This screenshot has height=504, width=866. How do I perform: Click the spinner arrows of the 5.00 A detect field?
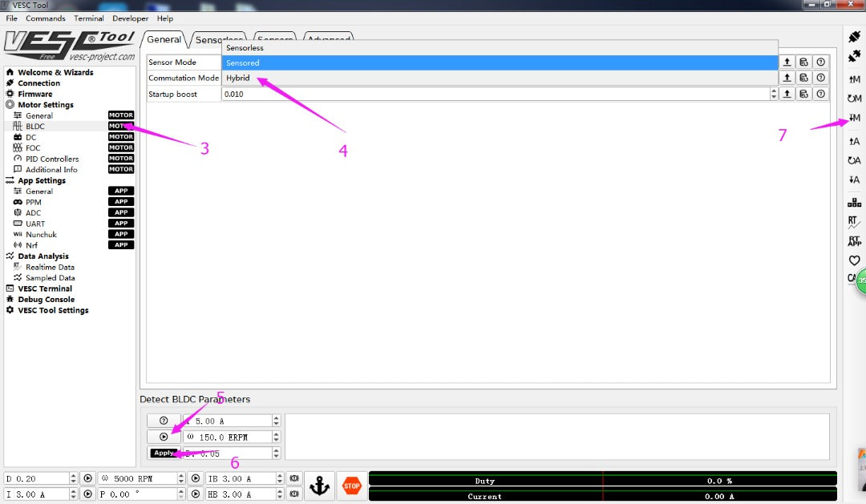click(x=276, y=421)
